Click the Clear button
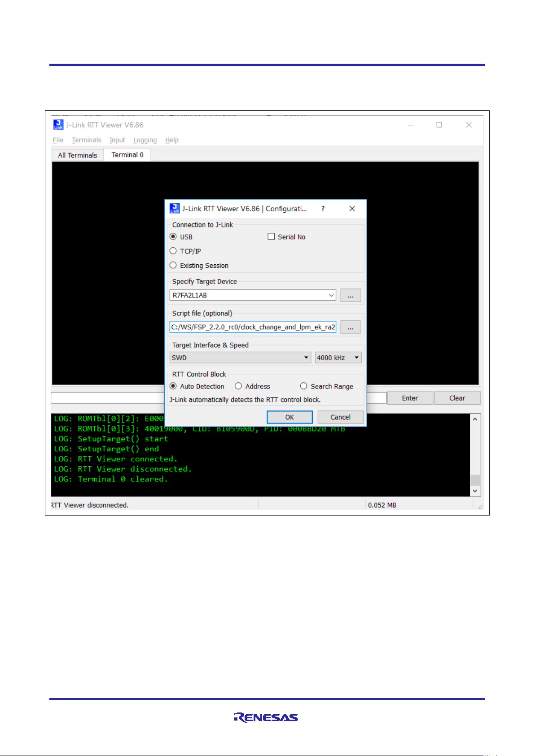This screenshot has width=535, height=756. click(x=457, y=398)
